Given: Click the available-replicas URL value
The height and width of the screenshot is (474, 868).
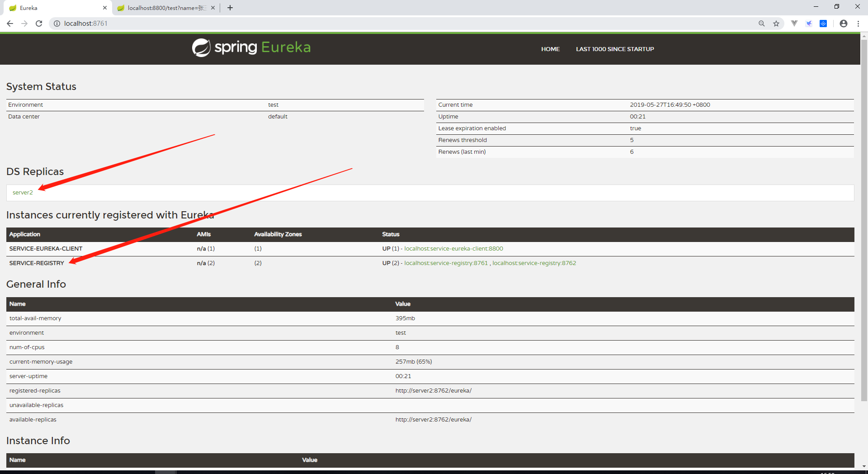Looking at the screenshot, I should pyautogui.click(x=434, y=420).
